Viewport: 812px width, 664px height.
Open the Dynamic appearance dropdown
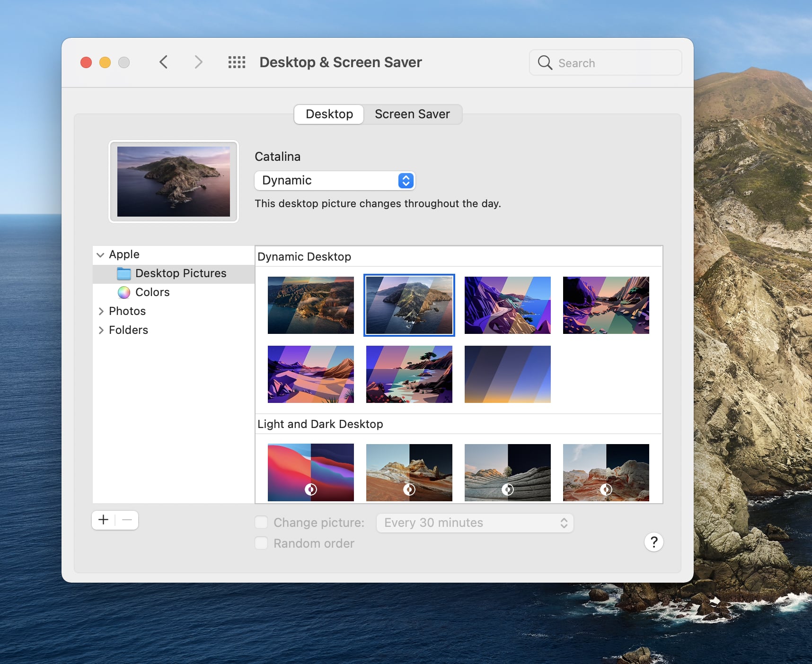tap(335, 181)
